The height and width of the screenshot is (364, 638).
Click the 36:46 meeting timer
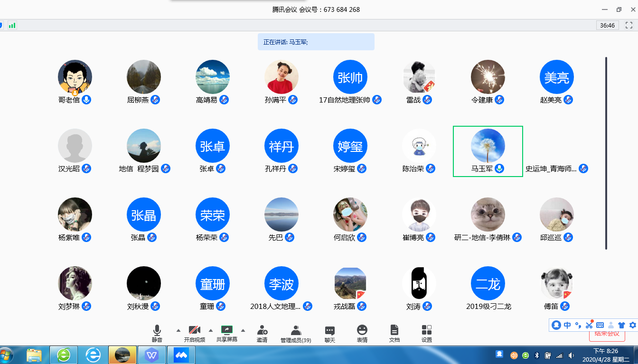607,26
